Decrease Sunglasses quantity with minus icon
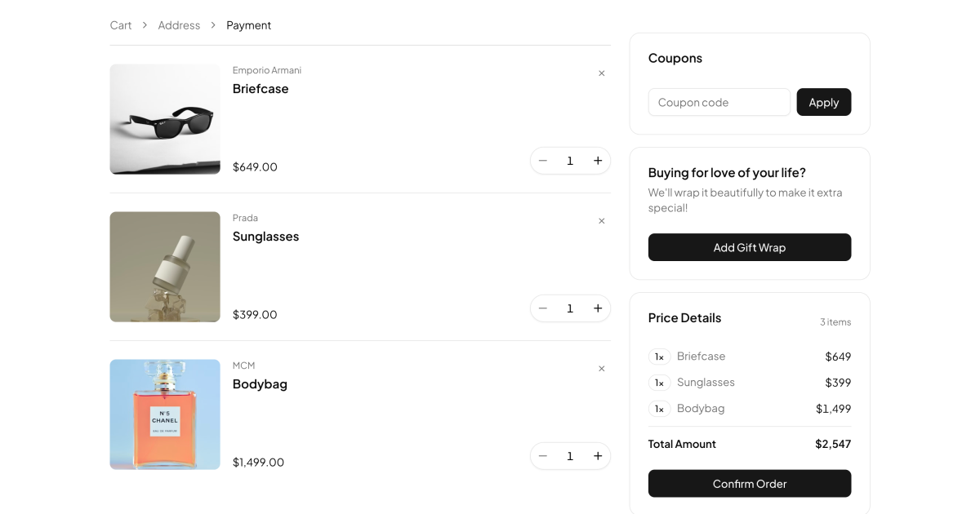This screenshot has height=514, width=980. [543, 308]
